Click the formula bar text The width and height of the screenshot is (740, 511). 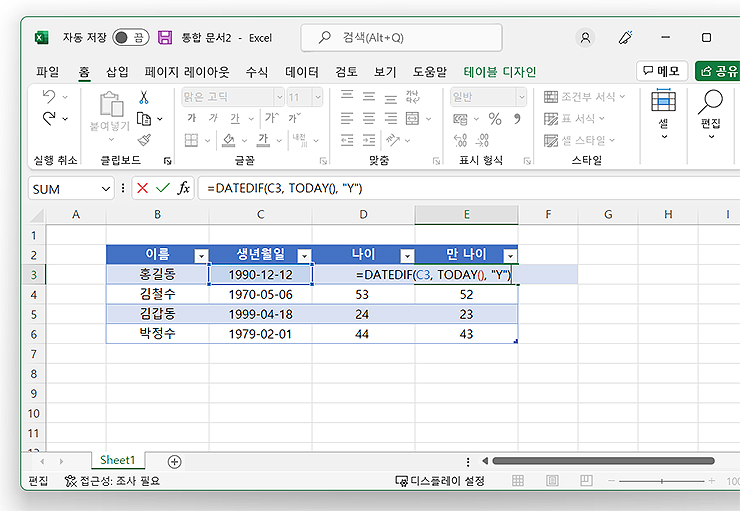pos(285,188)
